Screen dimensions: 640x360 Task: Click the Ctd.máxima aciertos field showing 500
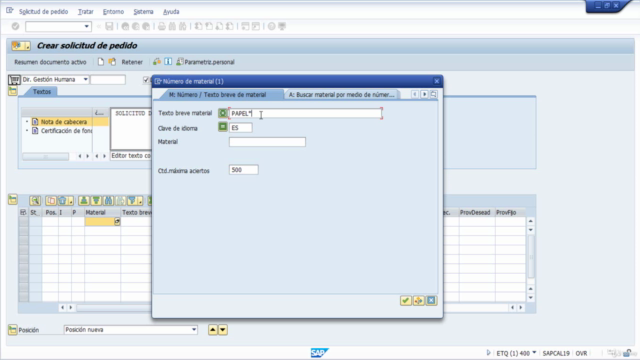pos(243,170)
